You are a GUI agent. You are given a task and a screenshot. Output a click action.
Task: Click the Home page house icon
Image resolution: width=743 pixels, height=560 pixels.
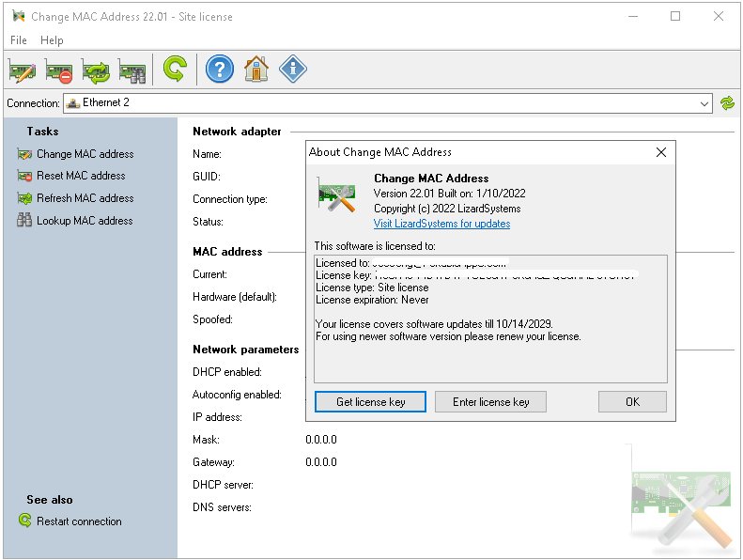(x=256, y=70)
